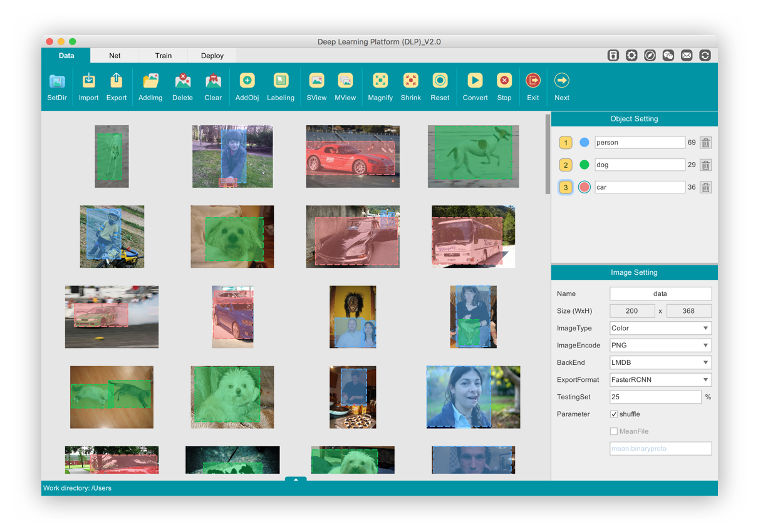Open the Deploy tab
This screenshot has height=532, width=758.
(x=212, y=56)
